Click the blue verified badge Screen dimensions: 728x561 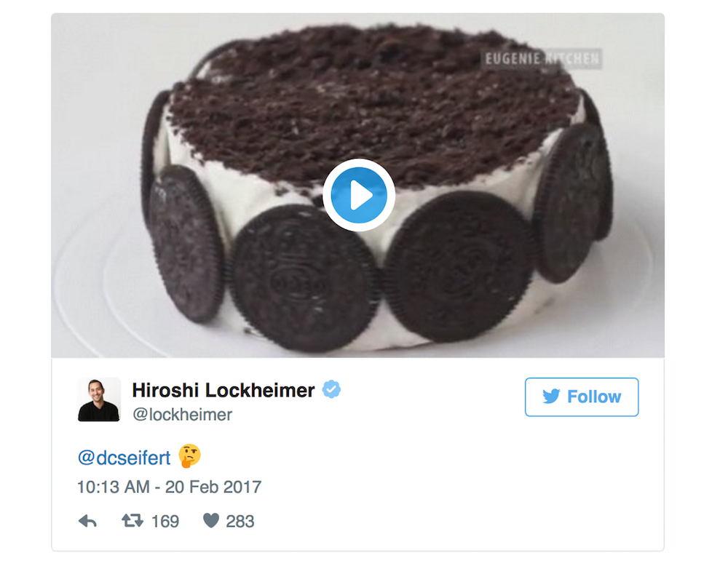point(332,390)
